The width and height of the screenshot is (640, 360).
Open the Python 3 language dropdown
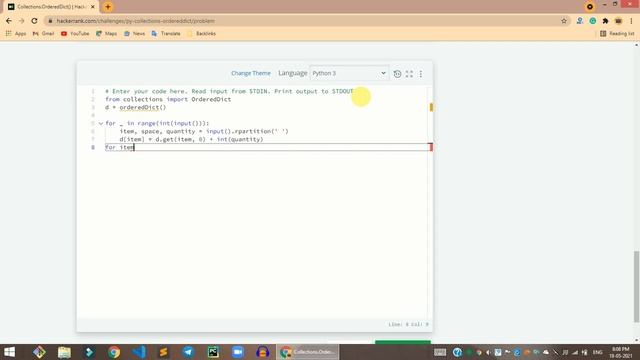pyautogui.click(x=349, y=73)
